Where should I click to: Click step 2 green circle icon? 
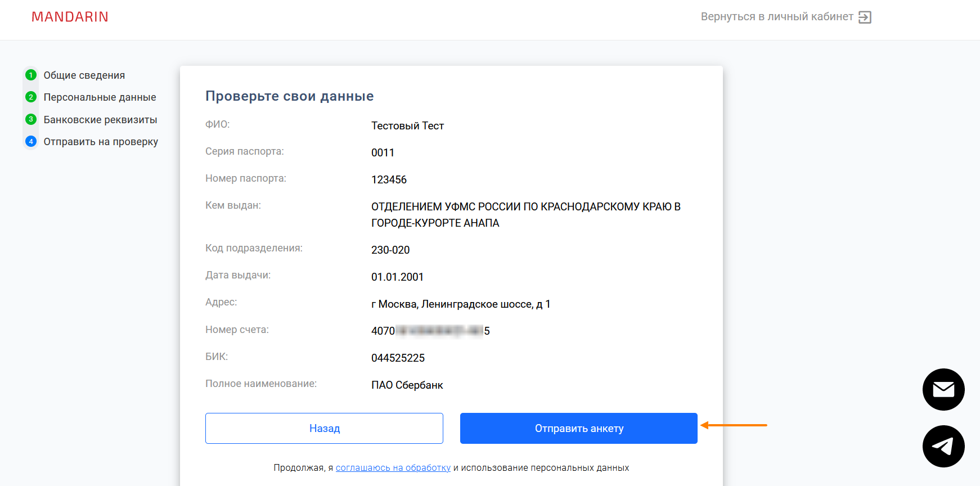(31, 97)
